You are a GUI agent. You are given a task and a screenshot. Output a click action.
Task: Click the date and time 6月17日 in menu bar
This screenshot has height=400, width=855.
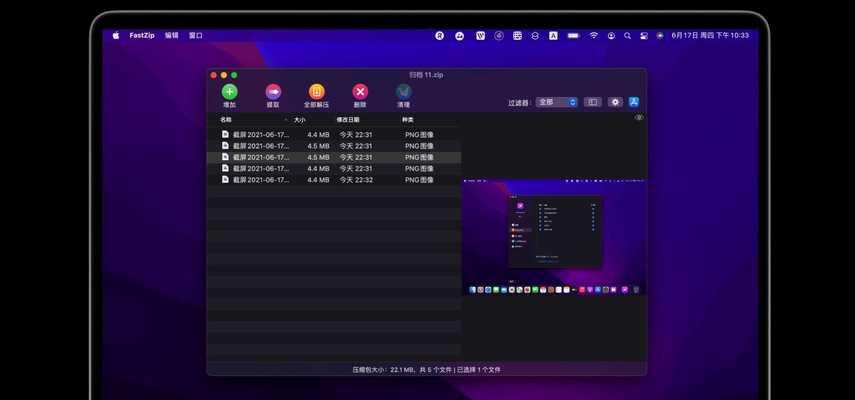coord(710,35)
